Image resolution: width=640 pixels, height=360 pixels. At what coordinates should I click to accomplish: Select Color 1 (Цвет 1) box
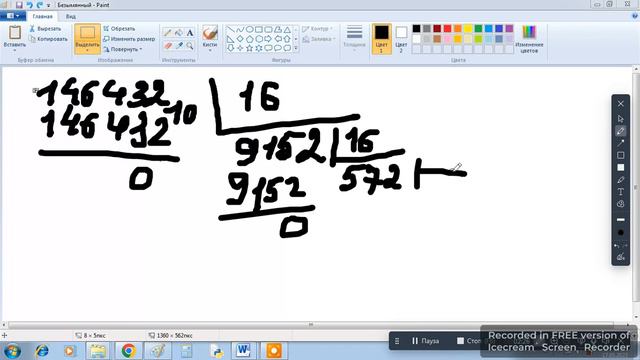[x=381, y=39]
